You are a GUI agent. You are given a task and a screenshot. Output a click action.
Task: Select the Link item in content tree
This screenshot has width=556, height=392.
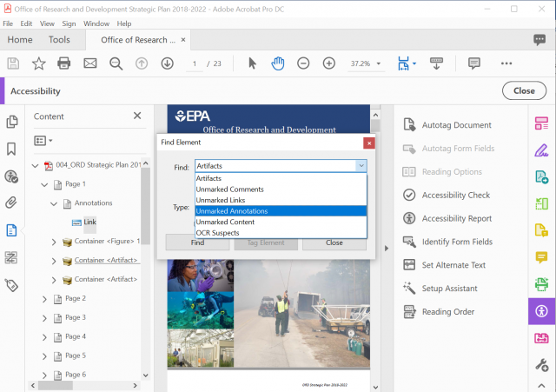90,222
